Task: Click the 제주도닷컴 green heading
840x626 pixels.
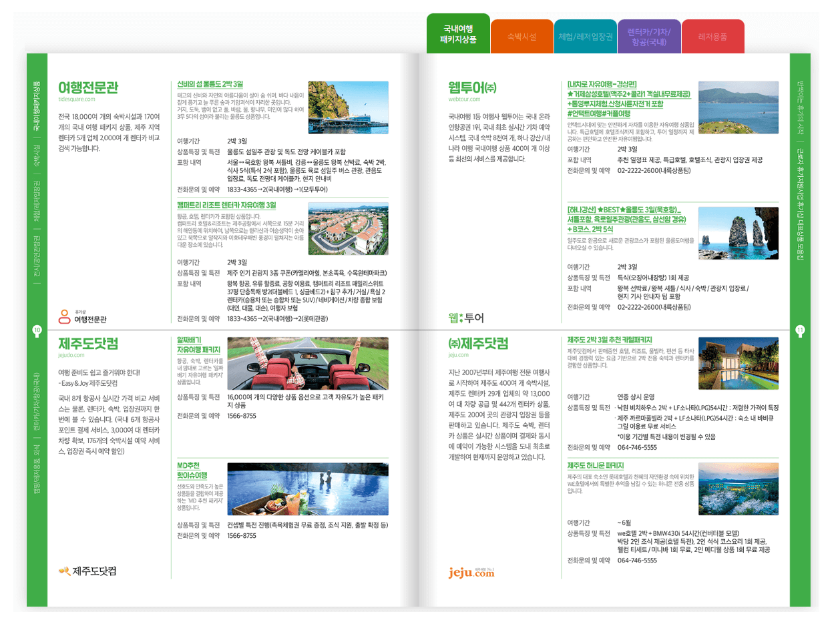Action: click(x=88, y=344)
